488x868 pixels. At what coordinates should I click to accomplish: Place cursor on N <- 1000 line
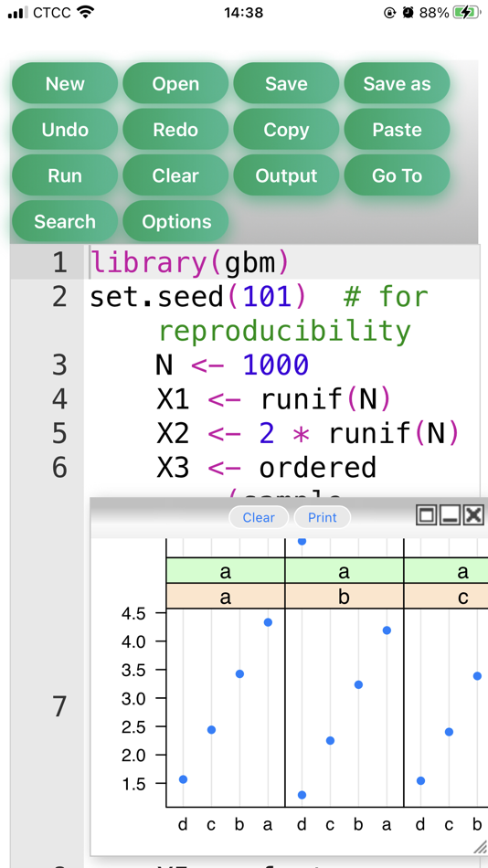coord(233,365)
